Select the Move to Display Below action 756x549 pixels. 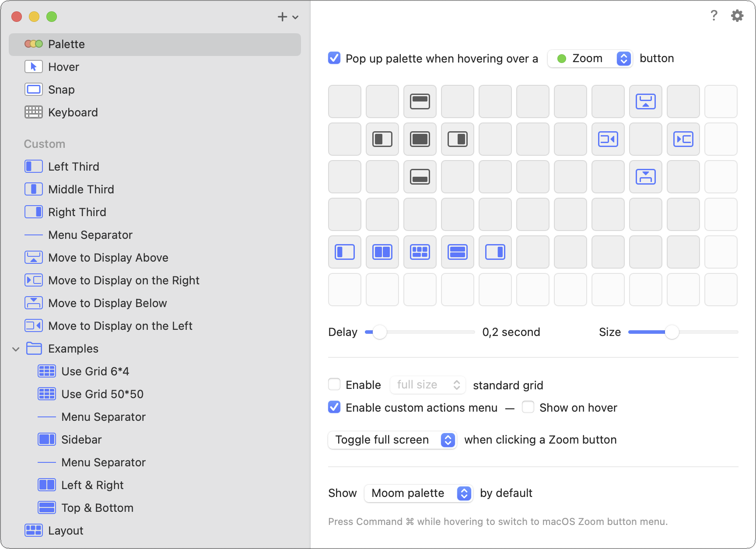tap(107, 303)
